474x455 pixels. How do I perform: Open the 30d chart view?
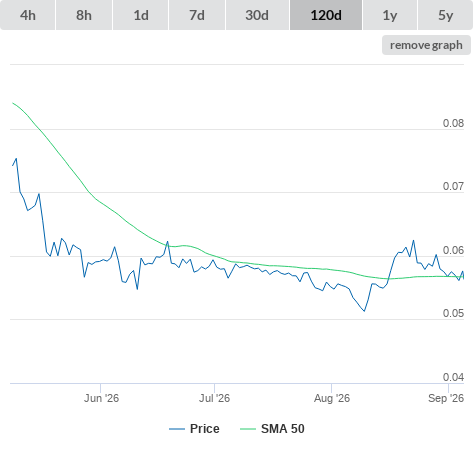pyautogui.click(x=257, y=15)
